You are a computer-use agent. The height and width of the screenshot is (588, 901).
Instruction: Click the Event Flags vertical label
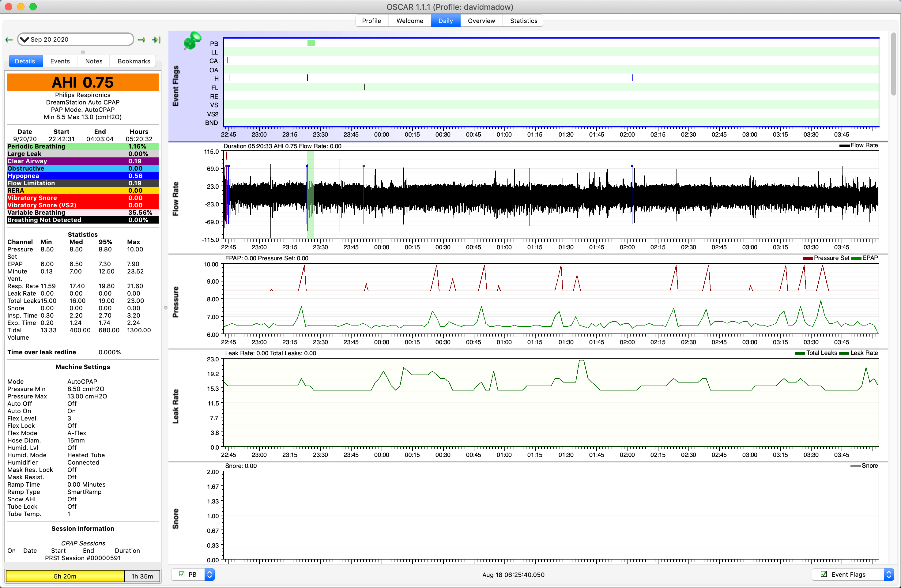pos(176,86)
